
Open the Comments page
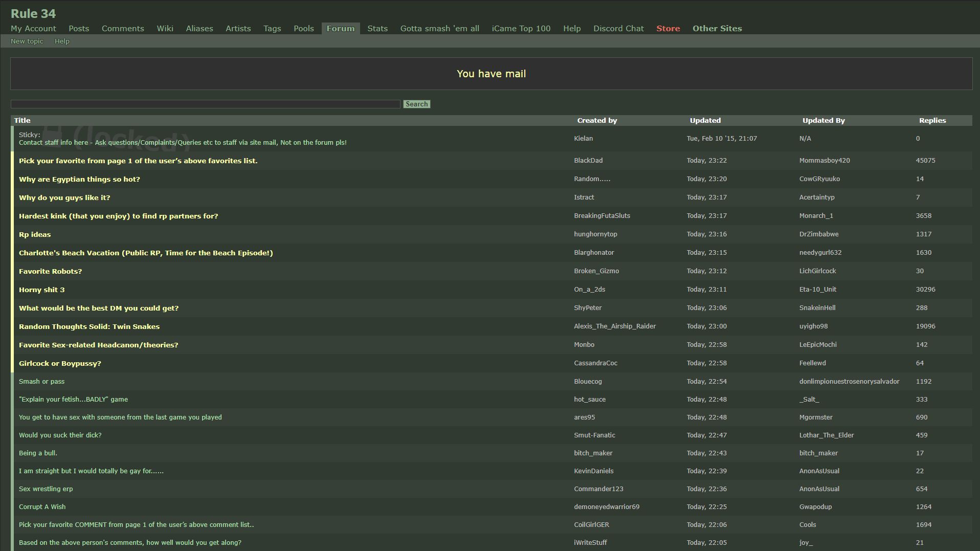point(123,29)
